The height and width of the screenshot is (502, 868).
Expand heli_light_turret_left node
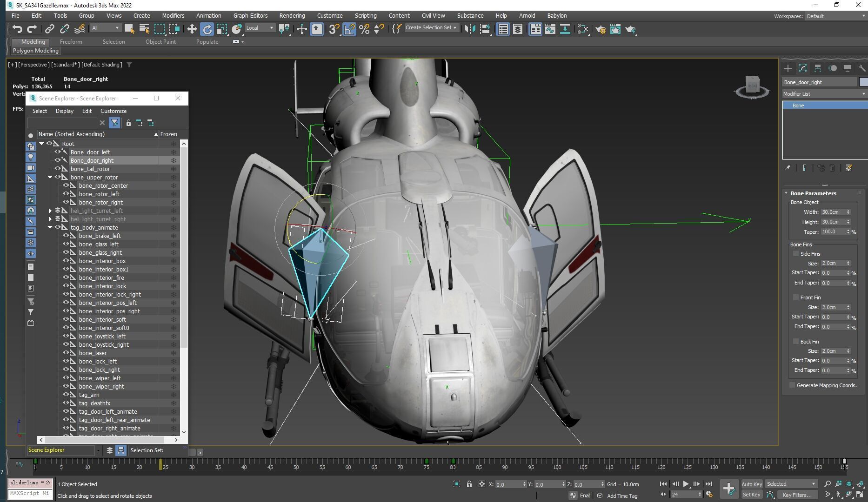click(x=50, y=211)
